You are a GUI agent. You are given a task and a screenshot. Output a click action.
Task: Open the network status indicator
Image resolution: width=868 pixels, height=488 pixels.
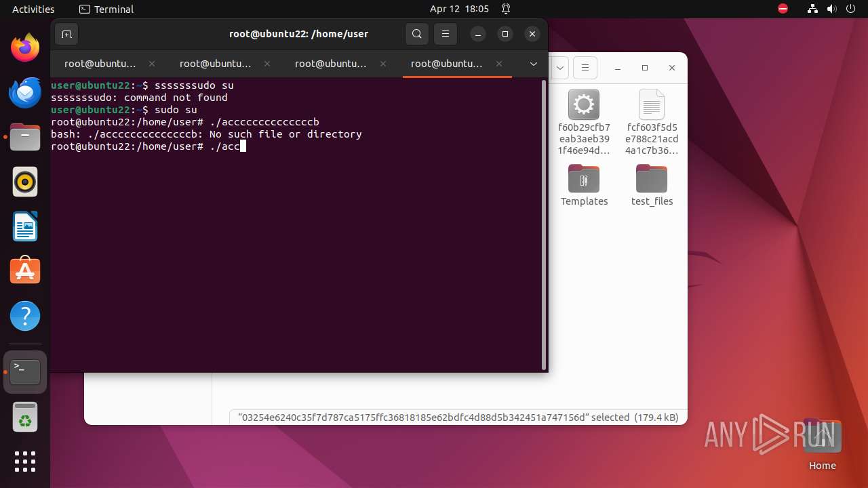[812, 9]
